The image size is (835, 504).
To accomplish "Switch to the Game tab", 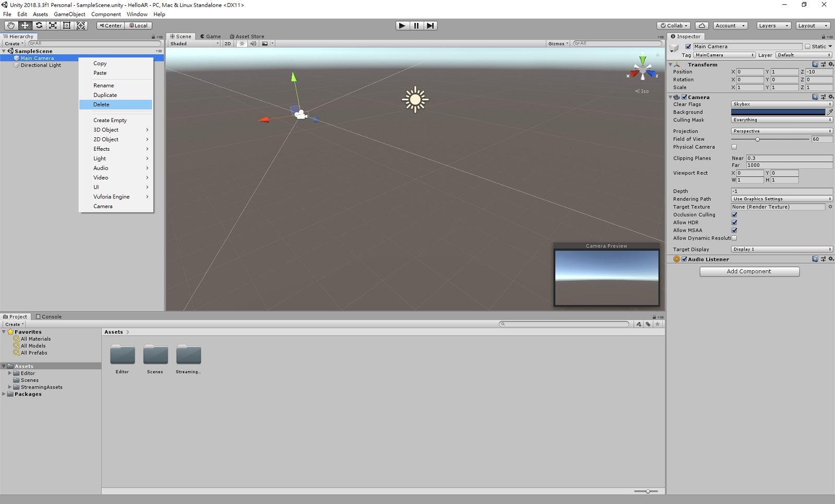I will pyautogui.click(x=210, y=37).
